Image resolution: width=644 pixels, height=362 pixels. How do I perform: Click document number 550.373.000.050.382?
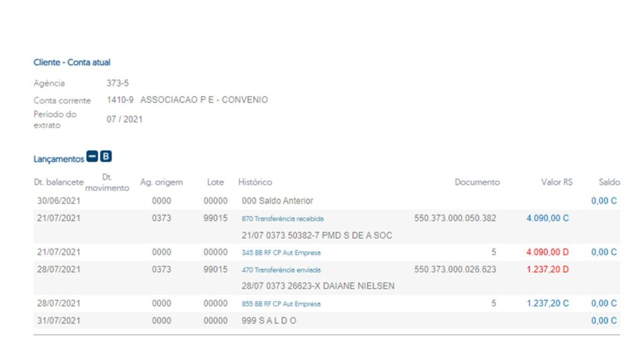(x=455, y=218)
